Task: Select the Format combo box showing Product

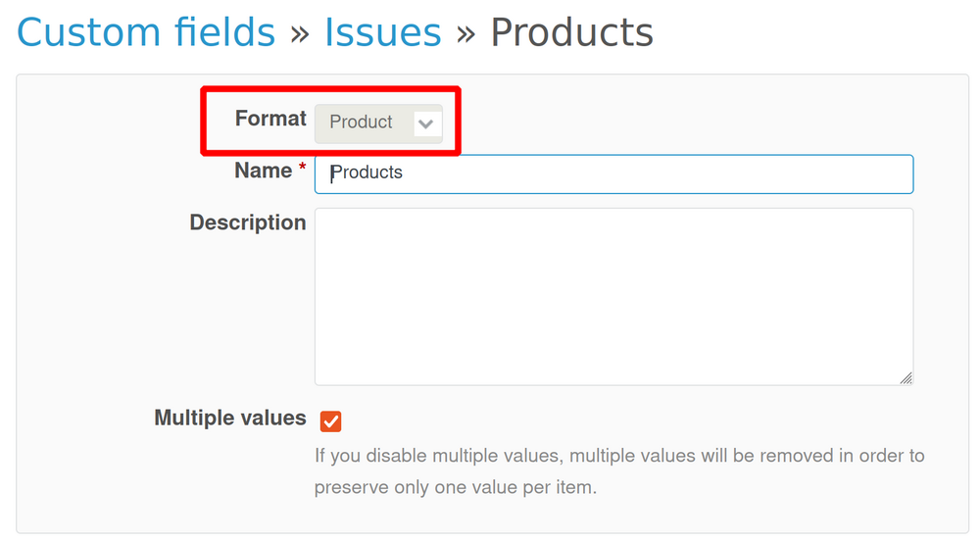Action: [377, 123]
